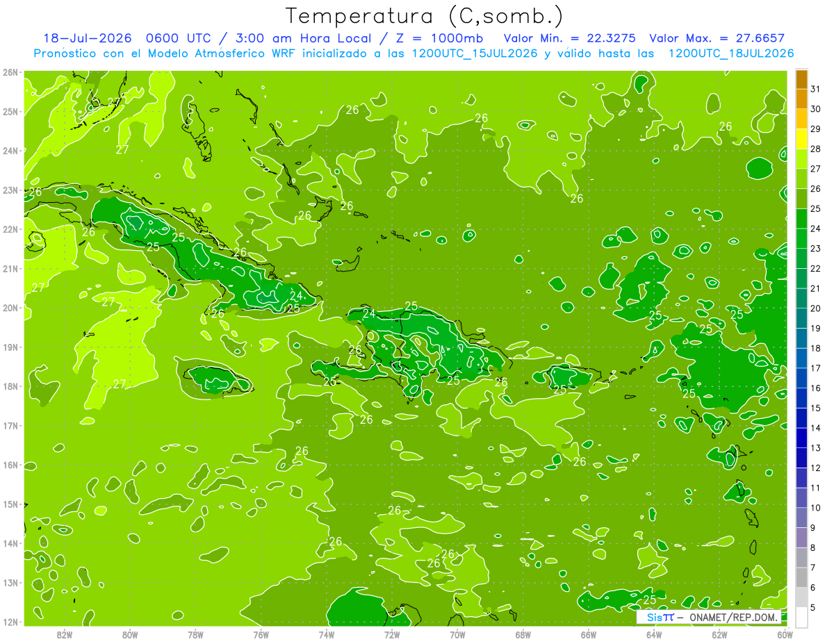This screenshot has width=834, height=644.
Task: Click the '68W' longitude axis label
Action: coord(523,634)
